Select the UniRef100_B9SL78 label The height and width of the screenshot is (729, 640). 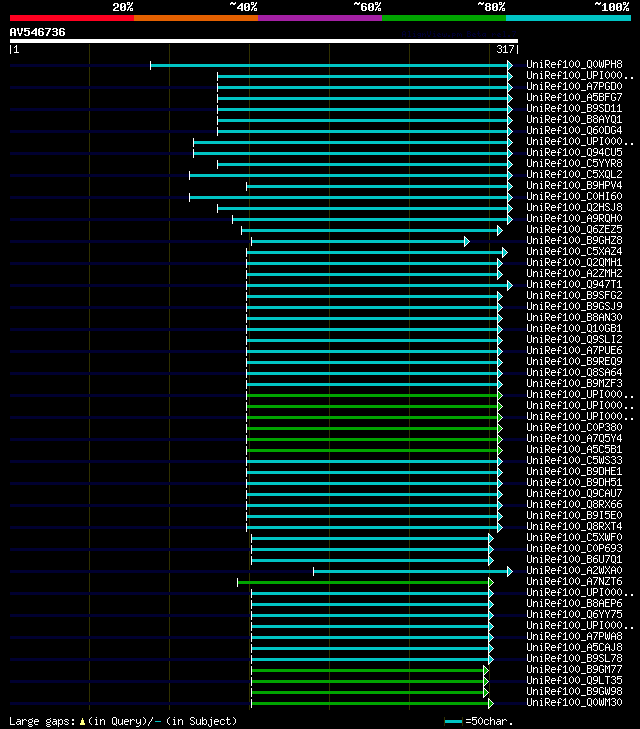pyautogui.click(x=574, y=658)
